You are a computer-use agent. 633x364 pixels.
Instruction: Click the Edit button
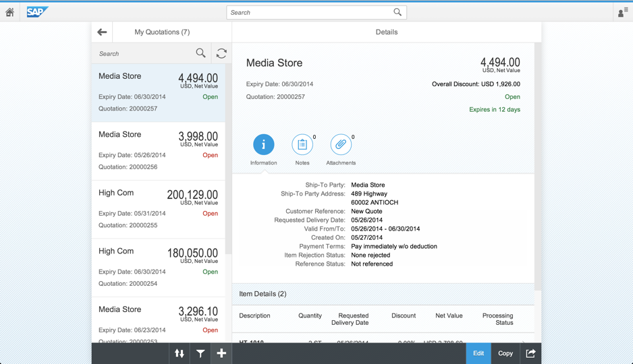click(478, 353)
